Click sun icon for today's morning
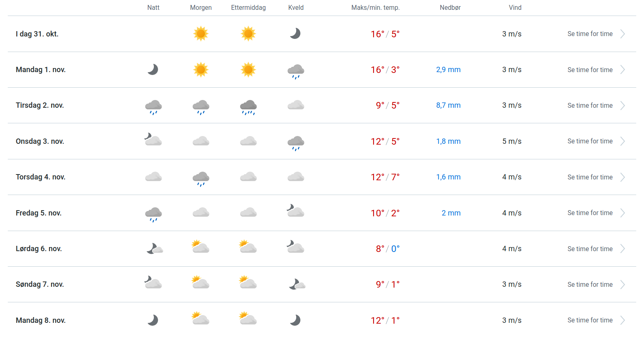The image size is (644, 338). 201,34
